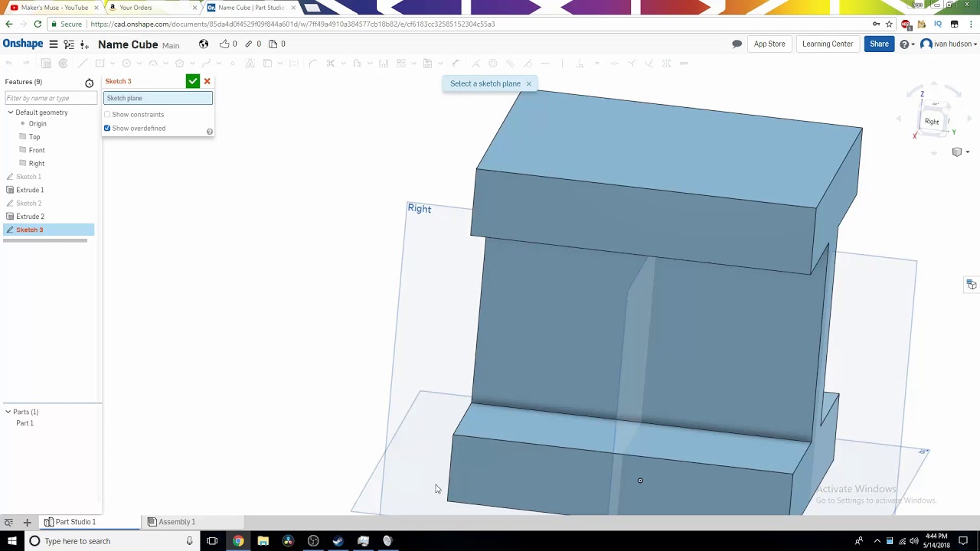This screenshot has height=551, width=980.
Task: Select the Text sketch tool
Action: 250,64
